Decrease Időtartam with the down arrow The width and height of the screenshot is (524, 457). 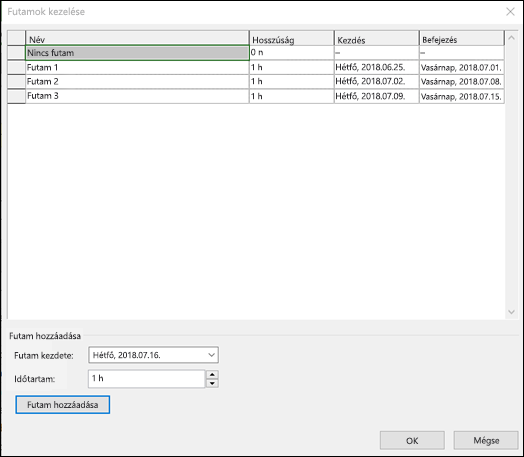click(212, 383)
